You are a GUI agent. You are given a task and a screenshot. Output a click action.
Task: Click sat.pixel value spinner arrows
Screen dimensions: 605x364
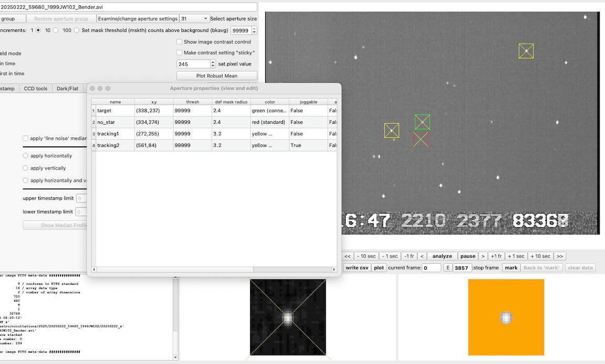click(x=213, y=64)
